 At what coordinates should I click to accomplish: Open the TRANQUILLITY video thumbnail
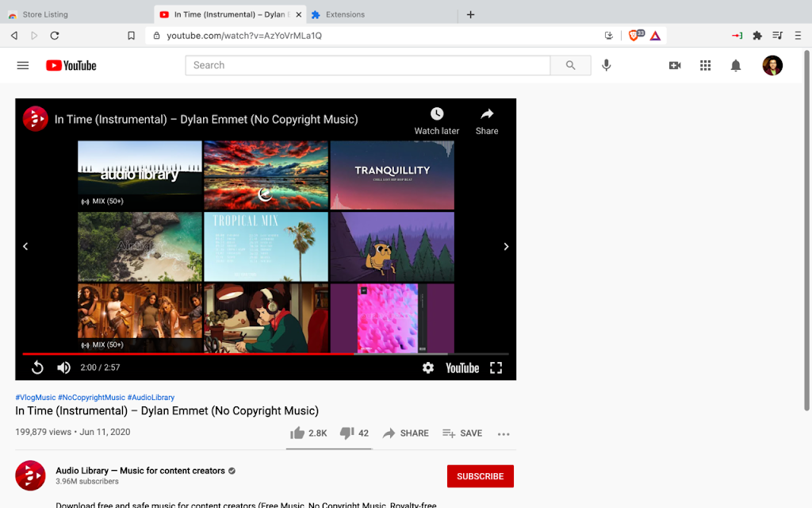click(x=392, y=175)
